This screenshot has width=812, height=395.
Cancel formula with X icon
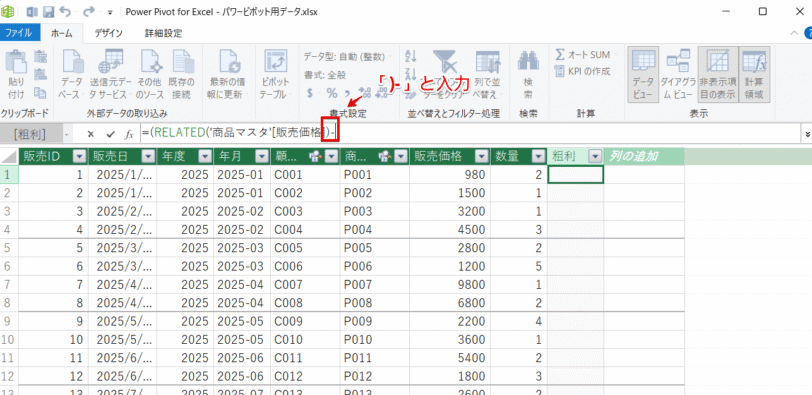(91, 134)
